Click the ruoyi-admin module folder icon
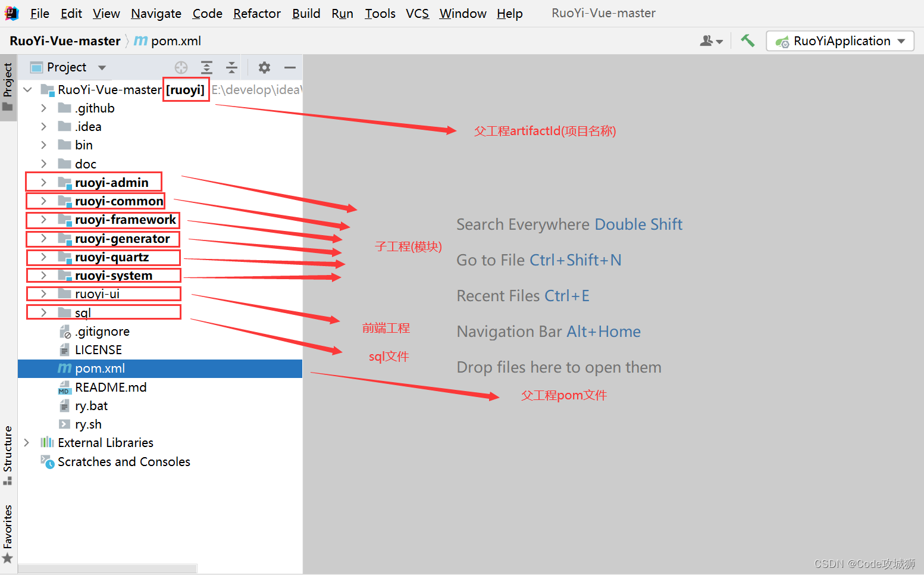Screen dimensions: 924x575 (65, 183)
